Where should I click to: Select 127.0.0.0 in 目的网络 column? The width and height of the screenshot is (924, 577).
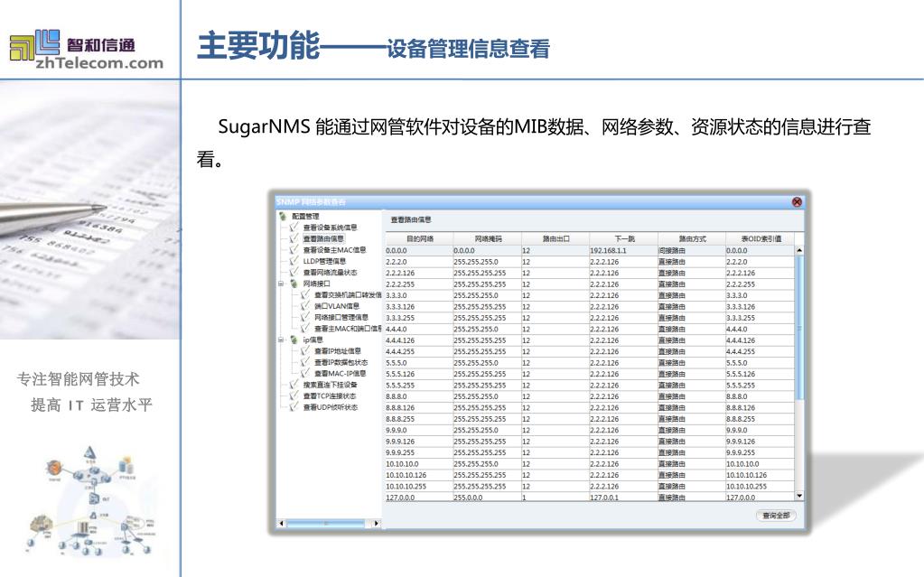pos(420,498)
